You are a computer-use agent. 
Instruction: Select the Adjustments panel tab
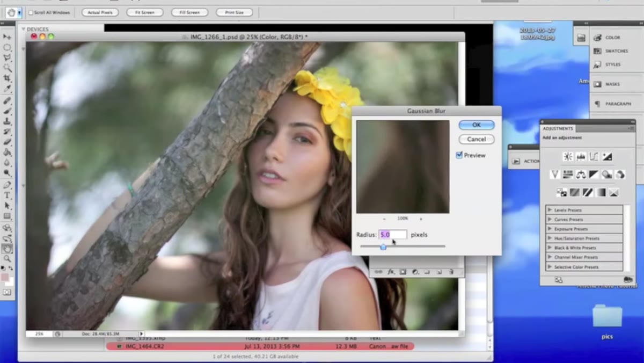(558, 129)
